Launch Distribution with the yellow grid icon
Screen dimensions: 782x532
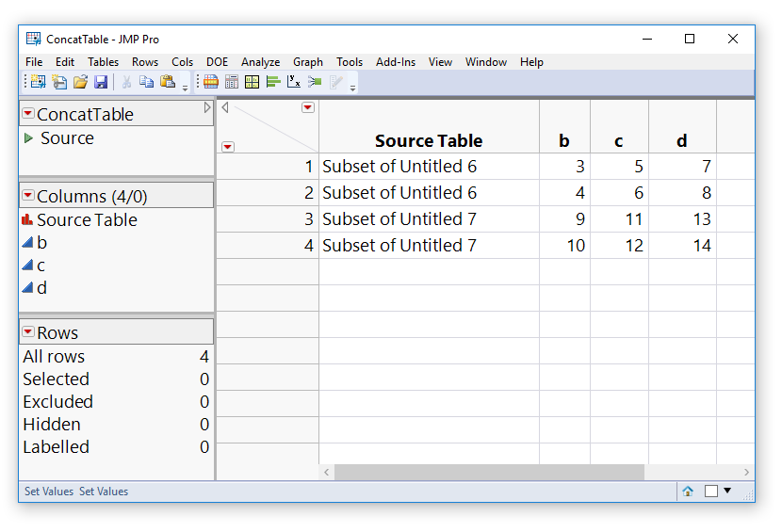tap(252, 82)
